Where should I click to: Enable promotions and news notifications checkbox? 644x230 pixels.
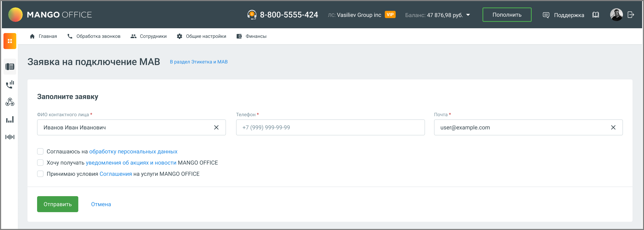coord(40,163)
